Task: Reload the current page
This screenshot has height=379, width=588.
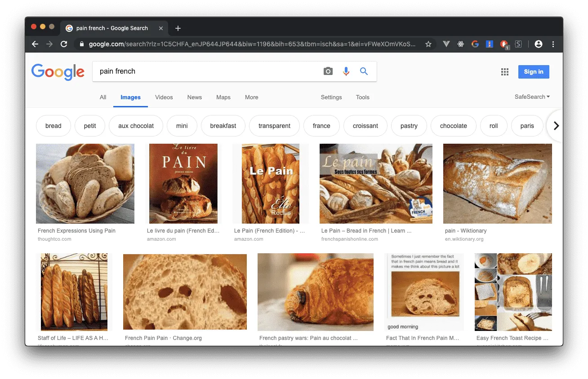Action: [64, 44]
